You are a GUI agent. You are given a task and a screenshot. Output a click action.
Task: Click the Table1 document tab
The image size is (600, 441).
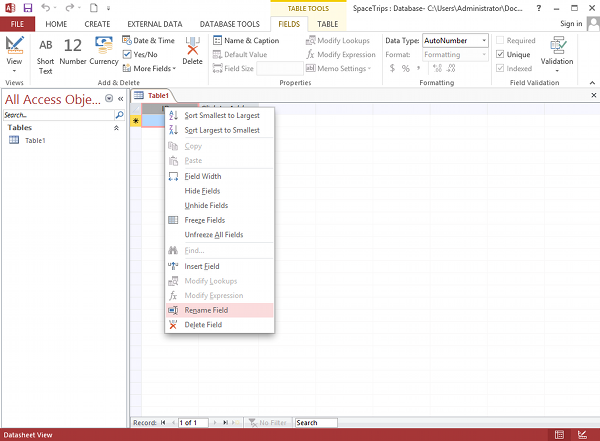click(152, 95)
